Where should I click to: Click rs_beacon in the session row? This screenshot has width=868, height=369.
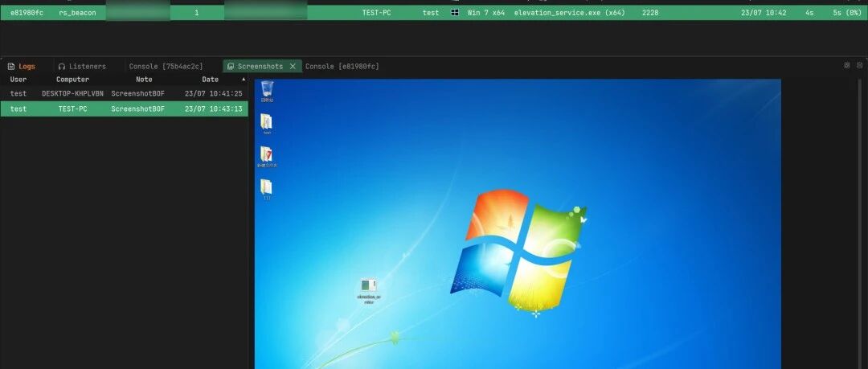[x=77, y=12]
